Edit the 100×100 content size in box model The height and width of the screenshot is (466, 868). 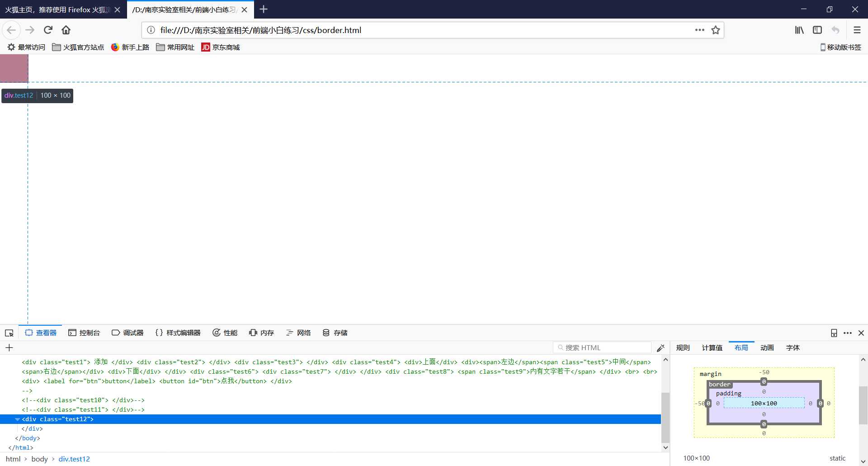click(764, 403)
